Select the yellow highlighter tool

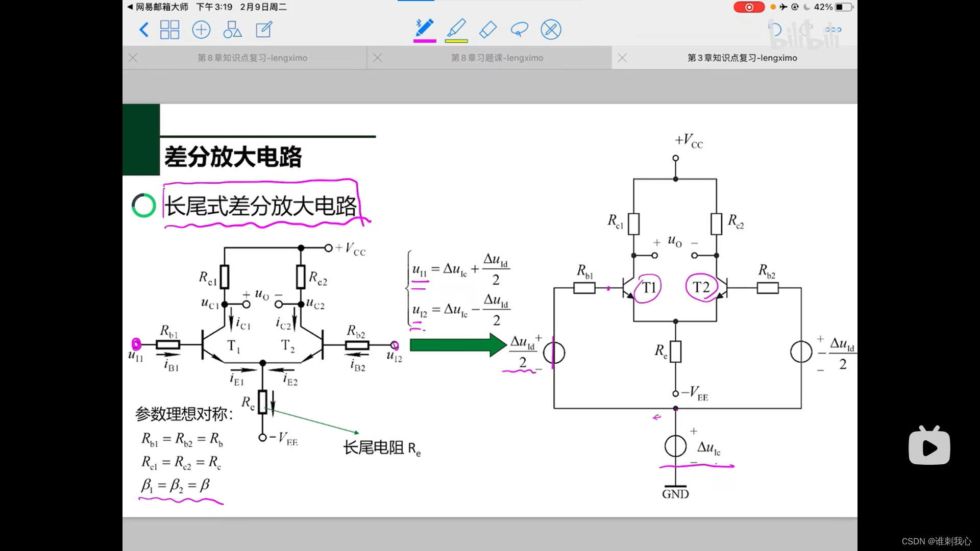(456, 29)
